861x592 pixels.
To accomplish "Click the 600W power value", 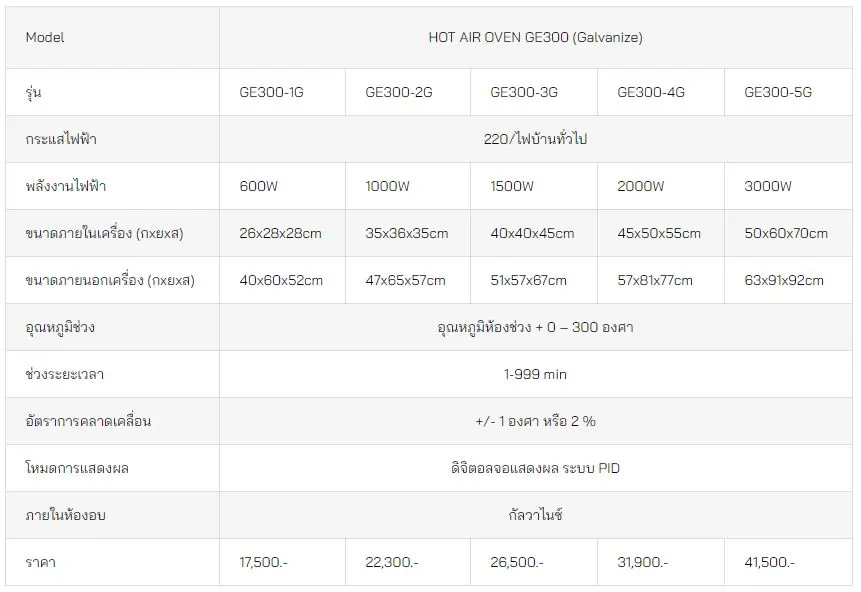I will pos(259,186).
